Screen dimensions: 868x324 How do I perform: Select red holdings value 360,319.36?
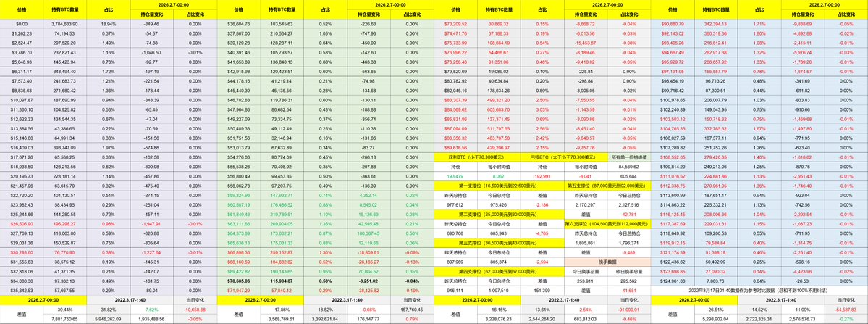716,33
